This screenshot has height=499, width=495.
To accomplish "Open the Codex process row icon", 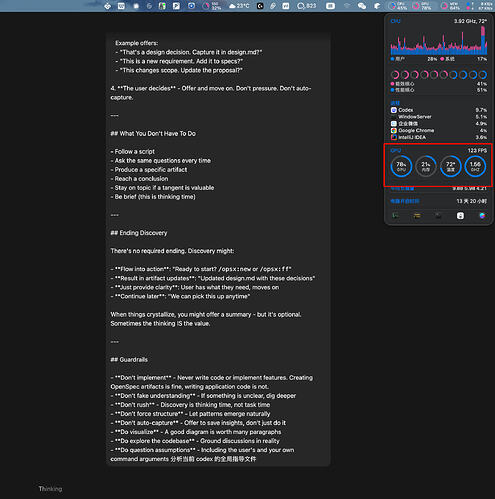I will click(x=394, y=110).
